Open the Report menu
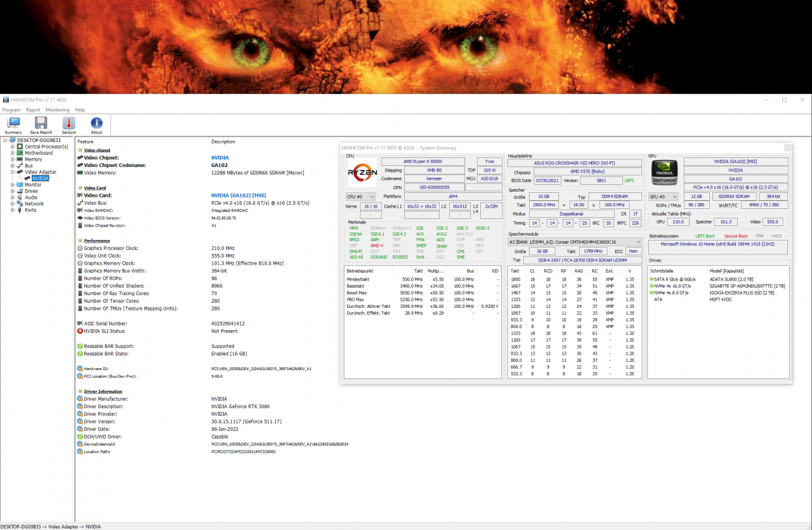812x530 pixels. click(x=33, y=110)
